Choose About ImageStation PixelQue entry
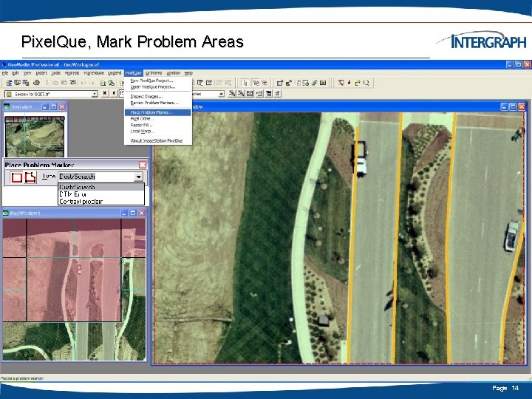This screenshot has width=532, height=399. [x=158, y=140]
